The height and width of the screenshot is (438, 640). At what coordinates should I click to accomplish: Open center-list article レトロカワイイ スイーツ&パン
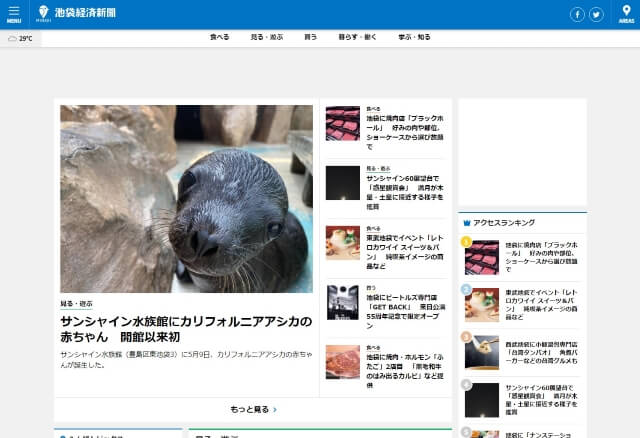point(405,252)
